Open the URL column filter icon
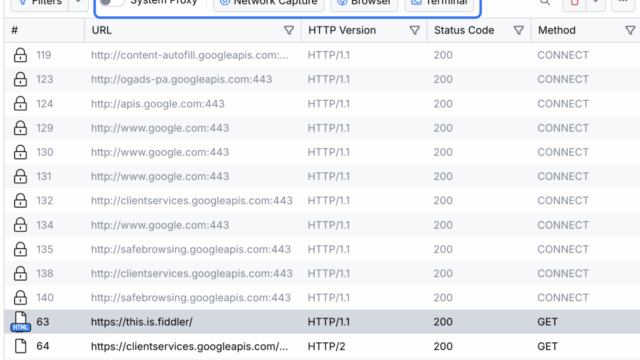This screenshot has height=360, width=640. coord(289,30)
